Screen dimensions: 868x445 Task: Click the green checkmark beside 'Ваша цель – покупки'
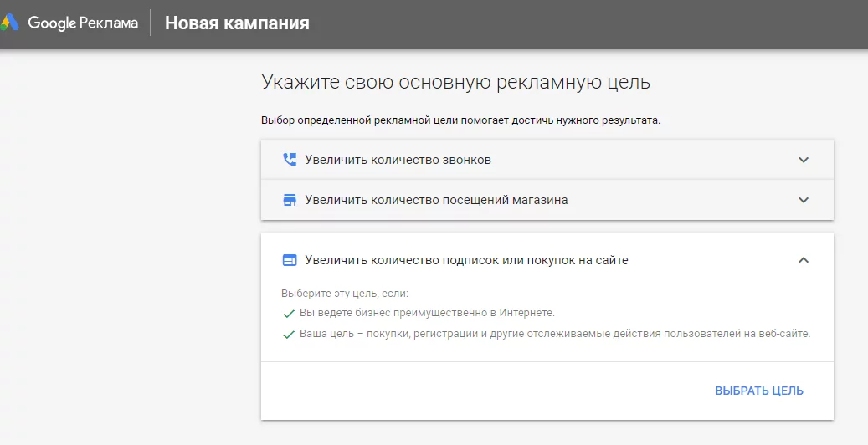click(289, 335)
